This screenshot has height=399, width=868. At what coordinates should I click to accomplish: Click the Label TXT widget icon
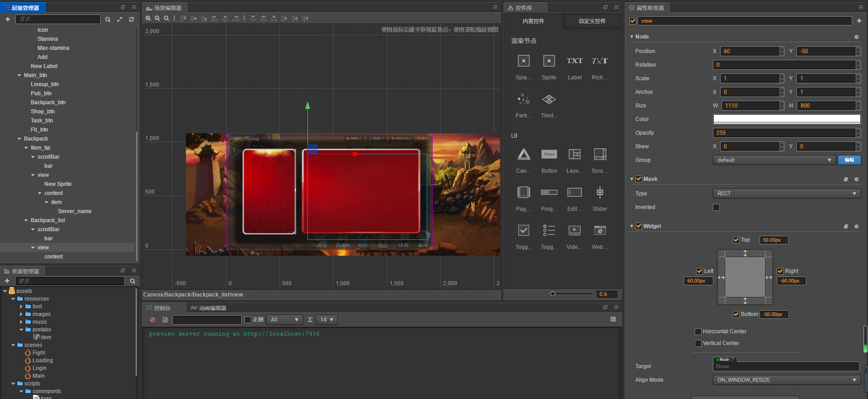574,61
